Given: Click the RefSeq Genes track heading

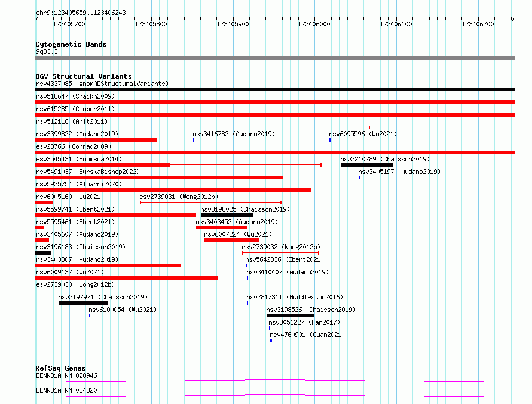Looking at the screenshot, I should (60, 368).
